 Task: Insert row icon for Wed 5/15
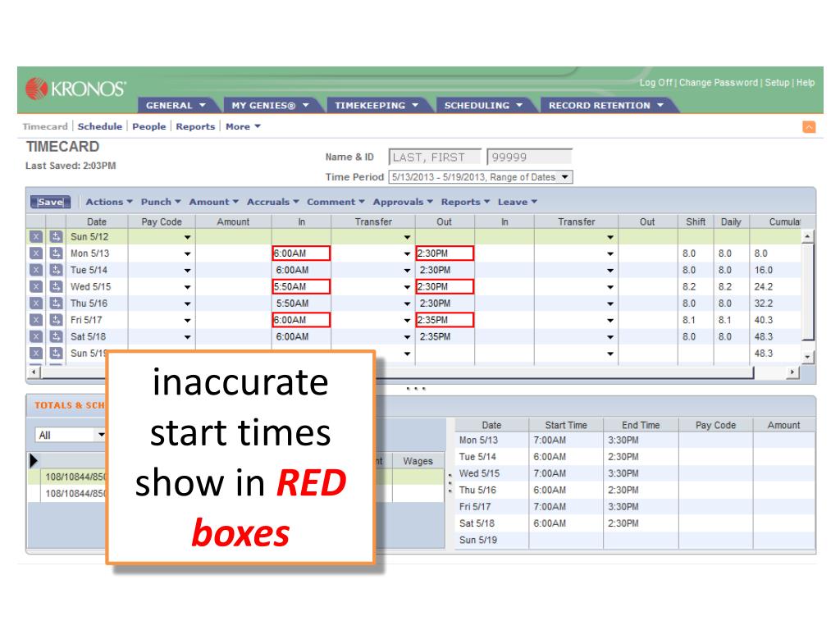click(x=56, y=286)
